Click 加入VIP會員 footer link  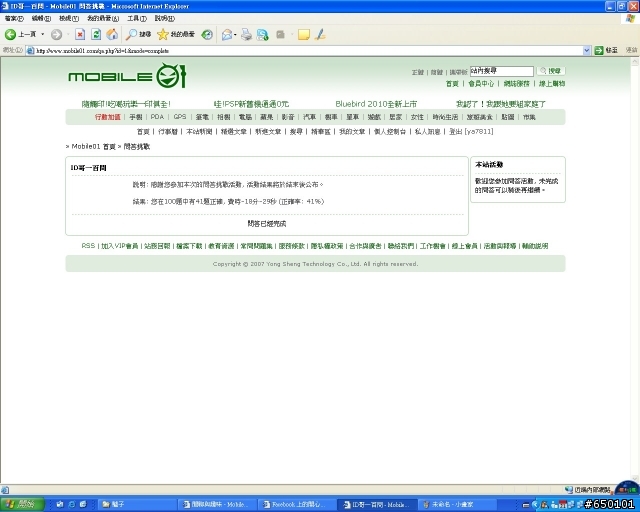click(120, 246)
